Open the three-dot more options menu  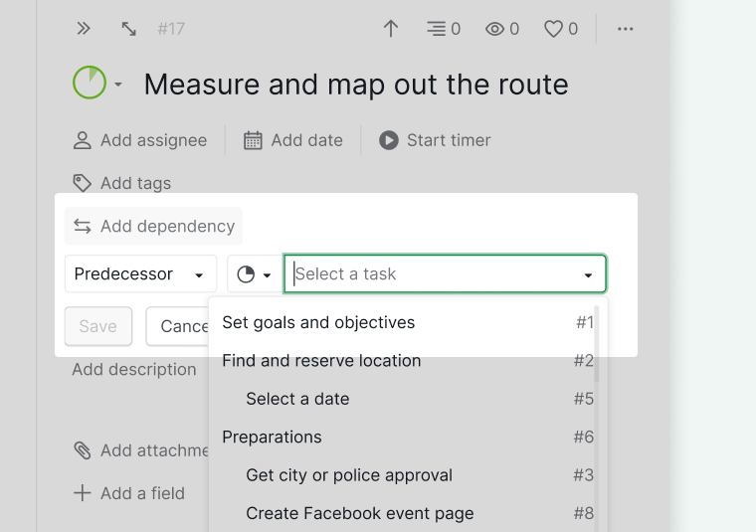pyautogui.click(x=626, y=29)
